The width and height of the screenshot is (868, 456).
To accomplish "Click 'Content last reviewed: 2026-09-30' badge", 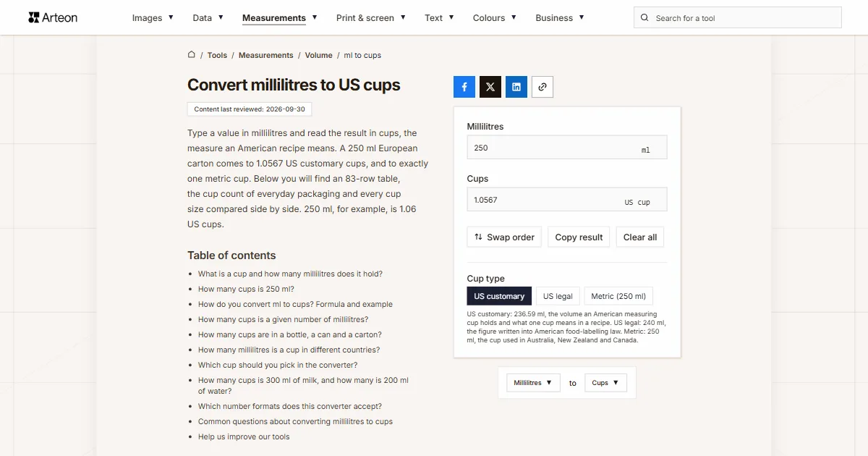I will (x=250, y=109).
